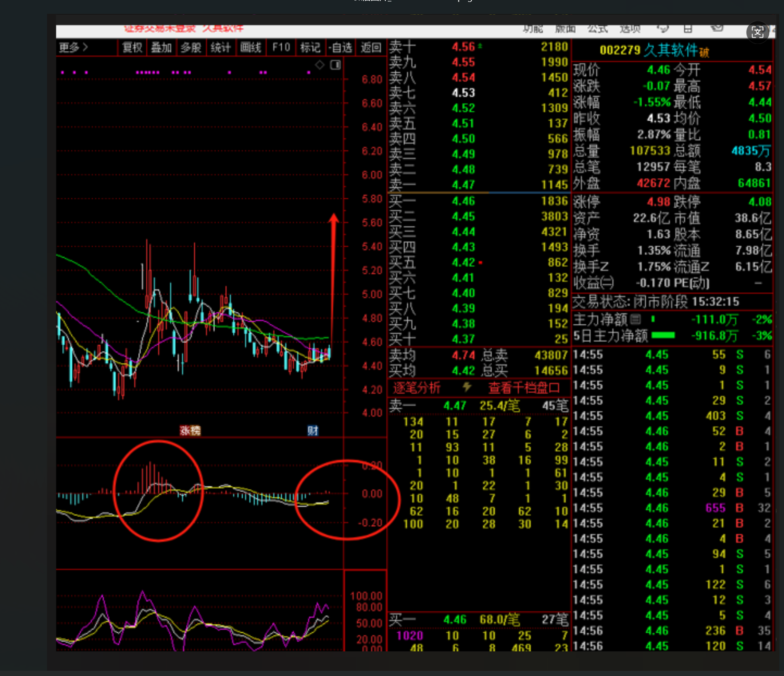784x676 pixels.
Task: Click the 涨停 price 4.98
Action: tap(658, 202)
